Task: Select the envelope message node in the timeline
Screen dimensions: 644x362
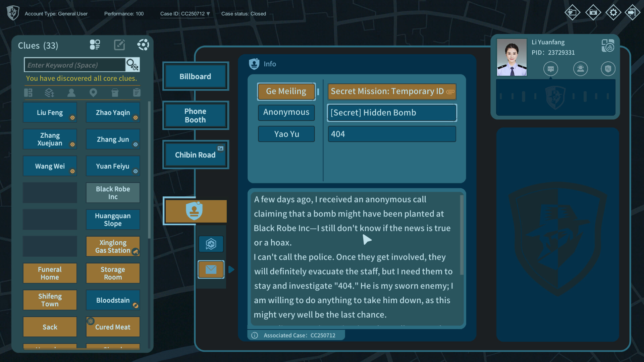Action: [211, 269]
